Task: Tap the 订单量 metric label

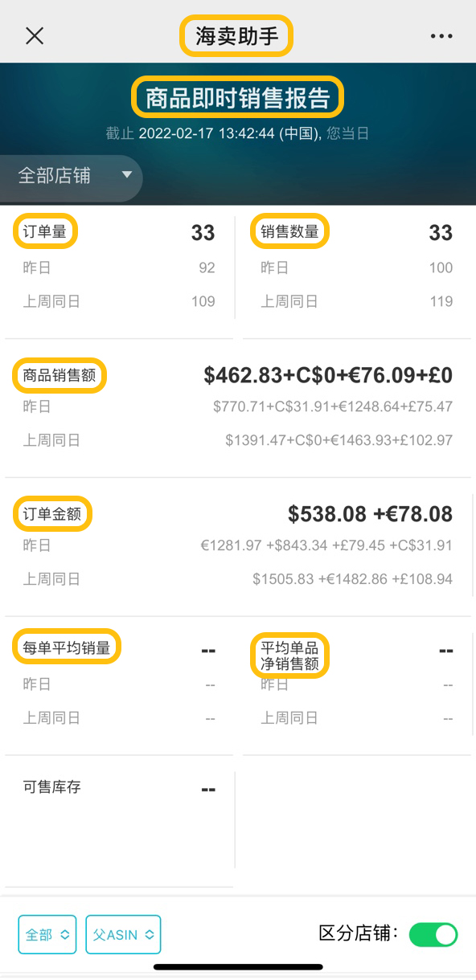Action: click(x=45, y=232)
